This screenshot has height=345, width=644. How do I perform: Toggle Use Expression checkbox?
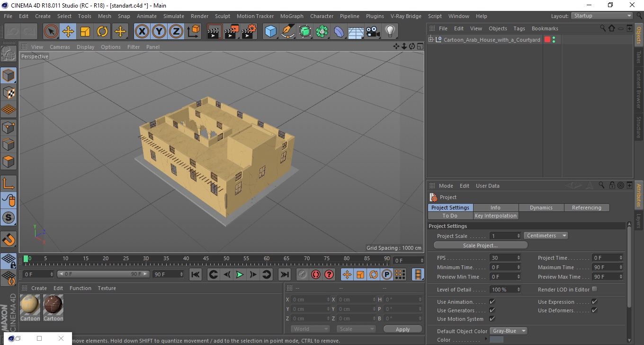click(594, 302)
